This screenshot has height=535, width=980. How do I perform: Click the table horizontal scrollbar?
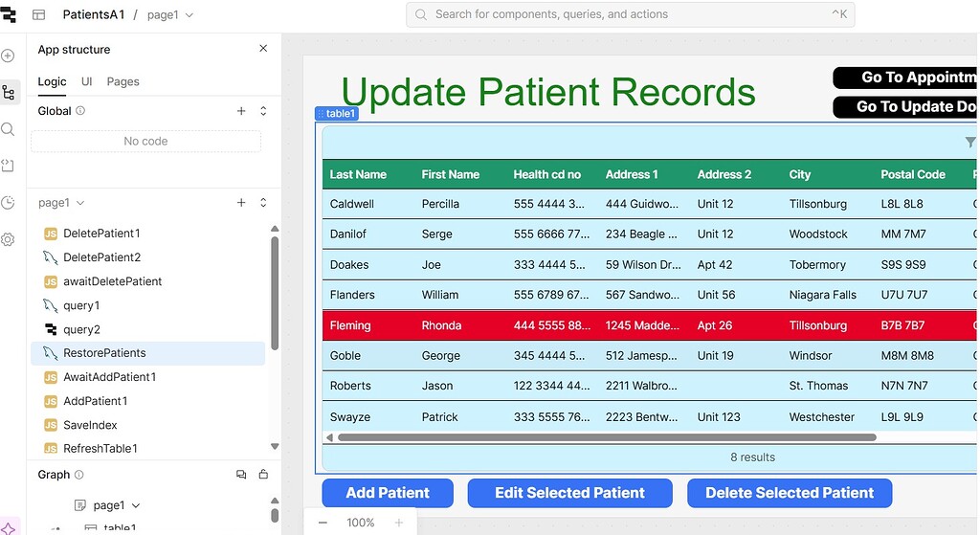(606, 437)
